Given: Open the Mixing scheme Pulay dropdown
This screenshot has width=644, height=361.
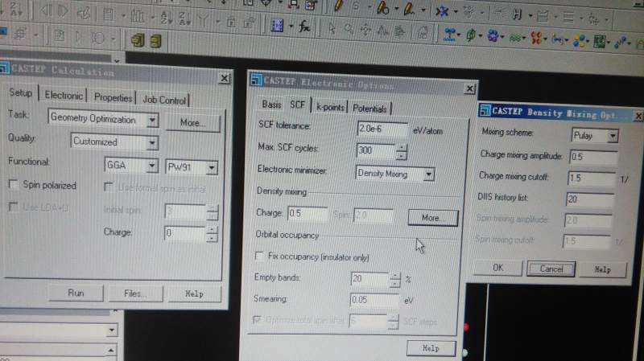Looking at the screenshot, I should point(613,136).
